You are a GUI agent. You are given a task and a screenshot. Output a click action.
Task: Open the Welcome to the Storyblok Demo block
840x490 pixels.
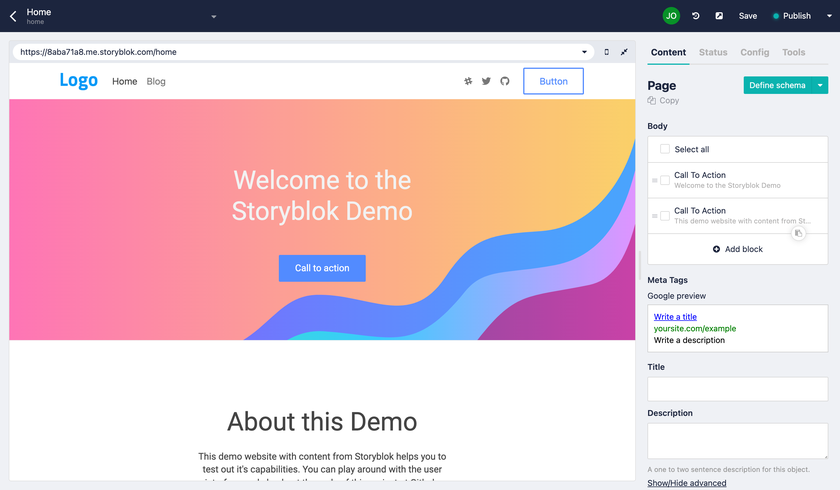738,180
